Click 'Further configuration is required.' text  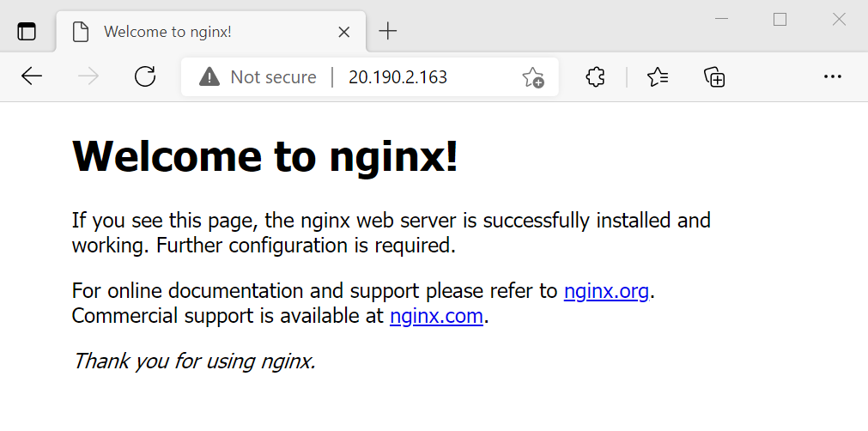pos(306,245)
